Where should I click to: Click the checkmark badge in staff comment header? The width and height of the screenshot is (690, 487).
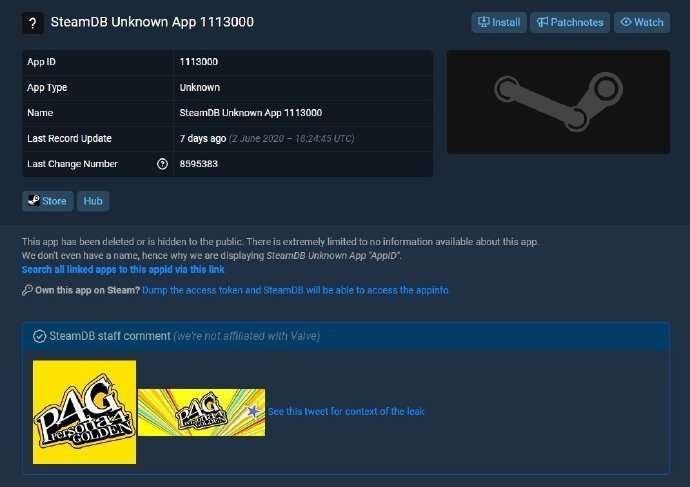pyautogui.click(x=39, y=337)
